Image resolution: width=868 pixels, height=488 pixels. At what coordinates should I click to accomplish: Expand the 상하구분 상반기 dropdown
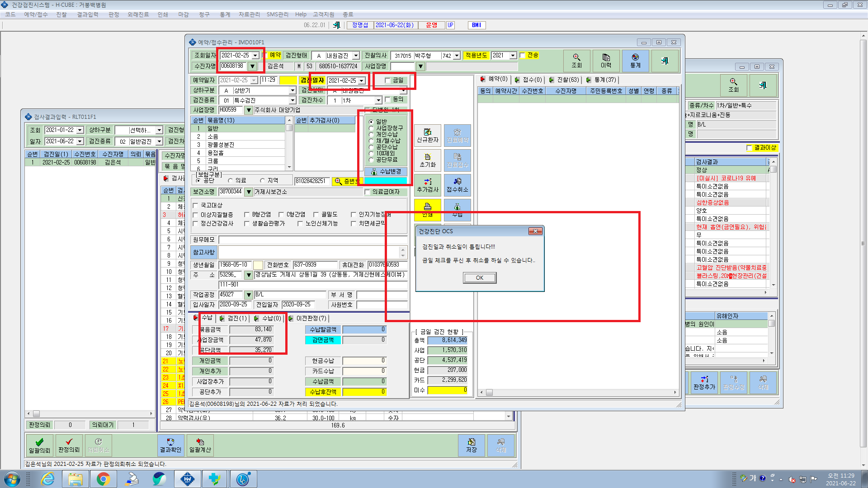(292, 90)
